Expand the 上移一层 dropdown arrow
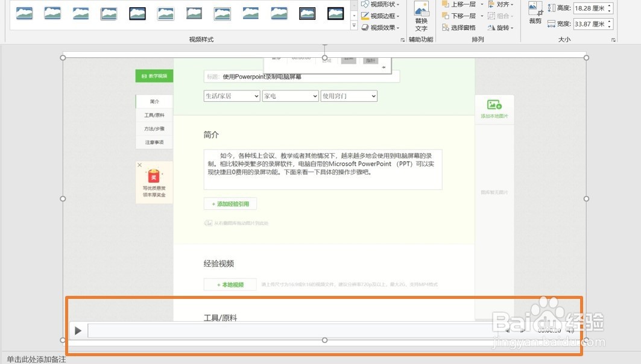This screenshot has width=641, height=364. click(x=482, y=4)
